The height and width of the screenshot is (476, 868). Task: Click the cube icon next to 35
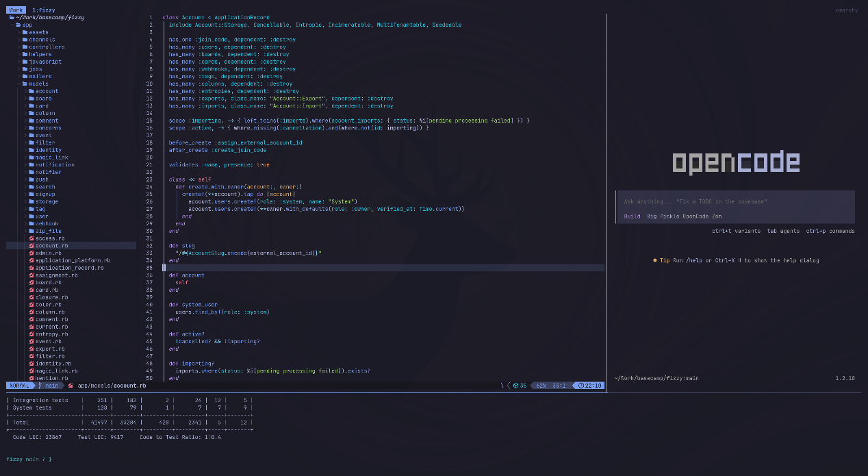[515, 386]
